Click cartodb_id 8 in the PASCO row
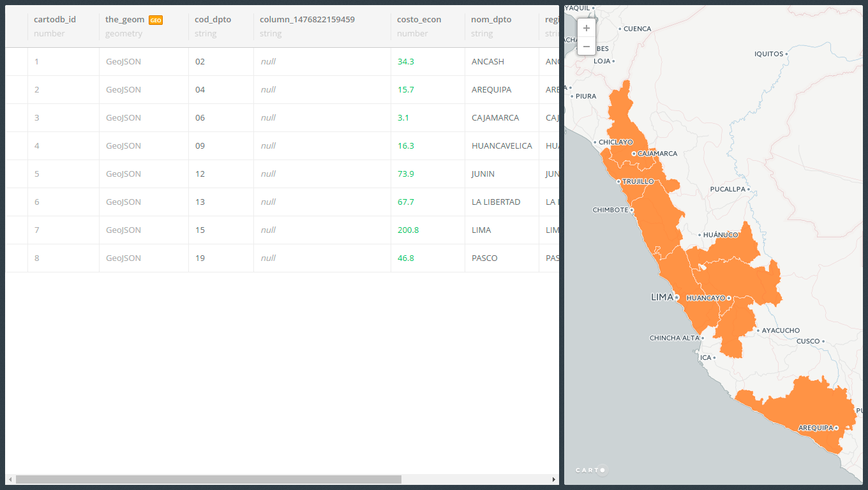 point(36,258)
